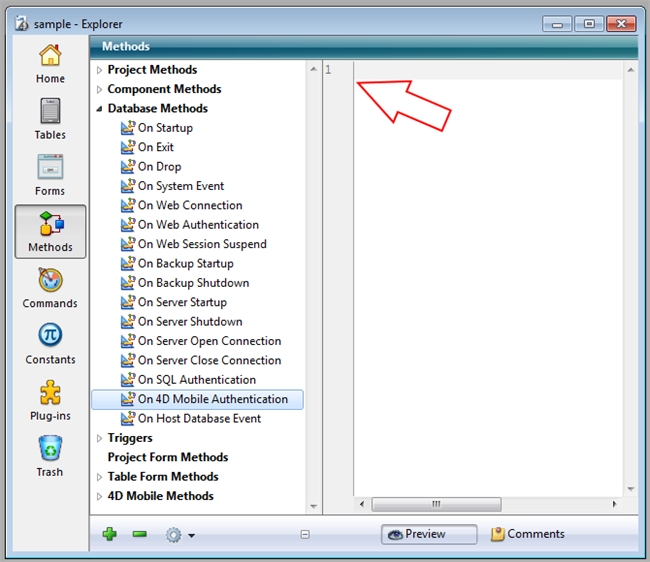Click the green minus remove button
This screenshot has width=650, height=562.
pyautogui.click(x=140, y=535)
